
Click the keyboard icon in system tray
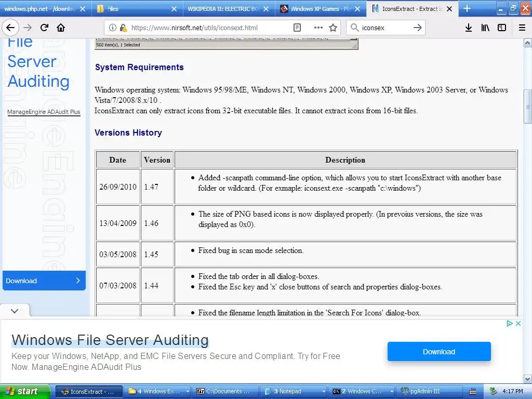click(x=472, y=392)
